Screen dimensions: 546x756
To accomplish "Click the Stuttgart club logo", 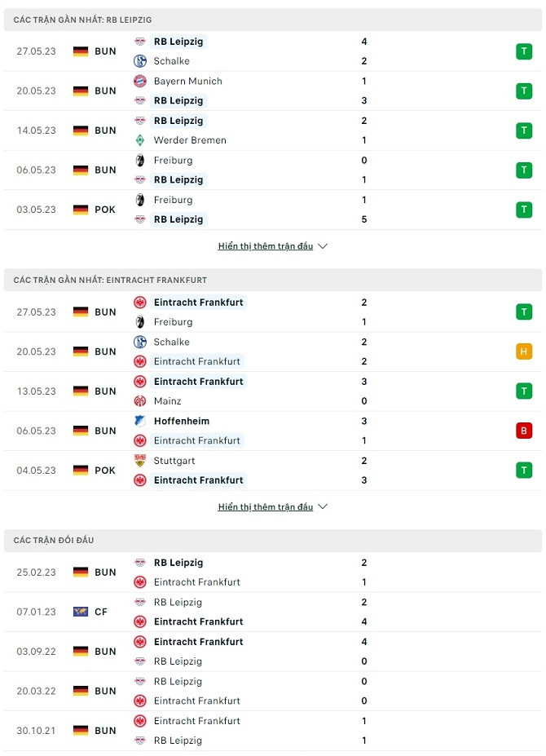I will coord(140,461).
